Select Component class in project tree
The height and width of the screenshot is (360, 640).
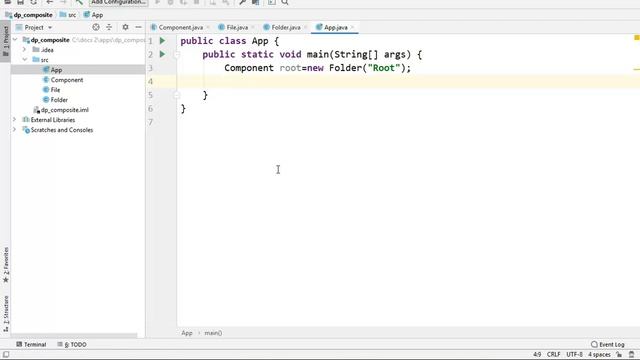[63, 80]
